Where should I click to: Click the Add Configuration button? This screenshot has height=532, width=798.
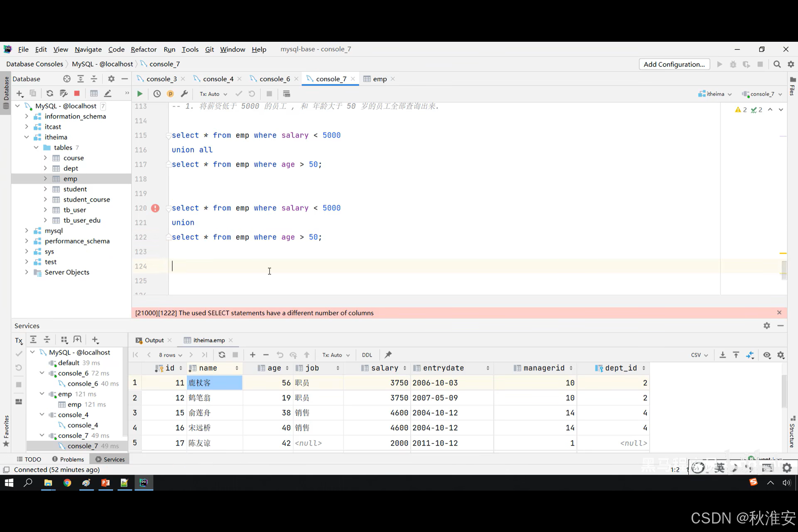point(674,64)
